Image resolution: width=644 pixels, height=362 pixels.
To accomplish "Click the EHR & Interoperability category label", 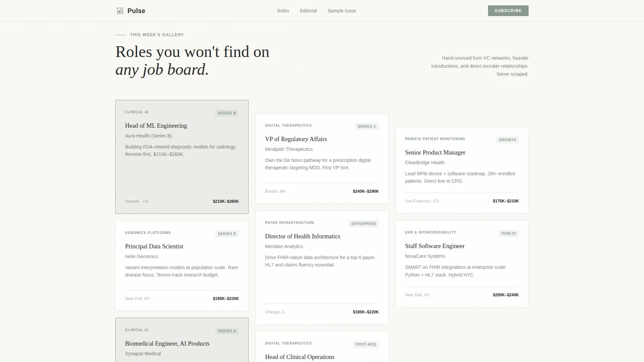I will [x=430, y=232].
